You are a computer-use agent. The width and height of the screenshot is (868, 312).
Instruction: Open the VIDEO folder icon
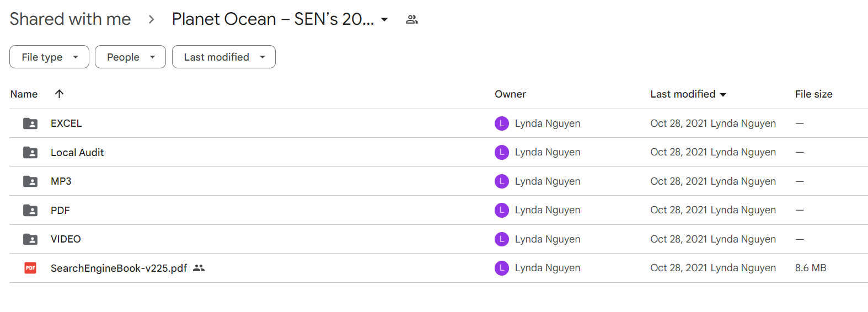coord(30,239)
